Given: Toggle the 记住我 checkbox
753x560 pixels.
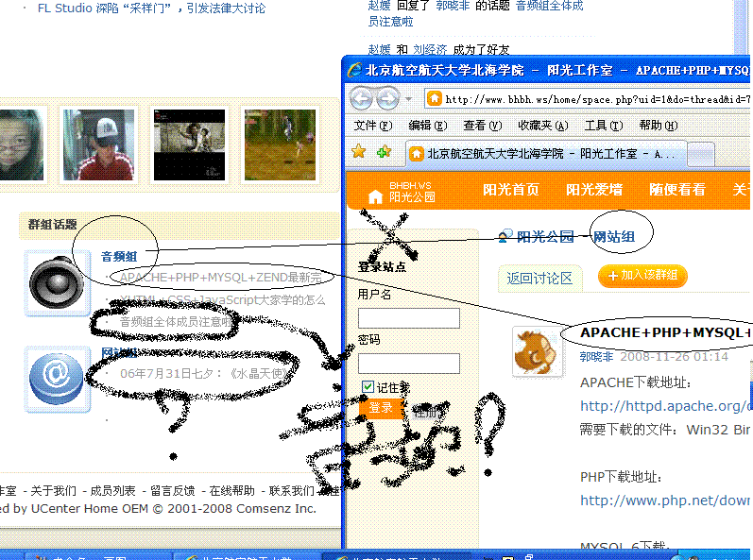Looking at the screenshot, I should 368,387.
